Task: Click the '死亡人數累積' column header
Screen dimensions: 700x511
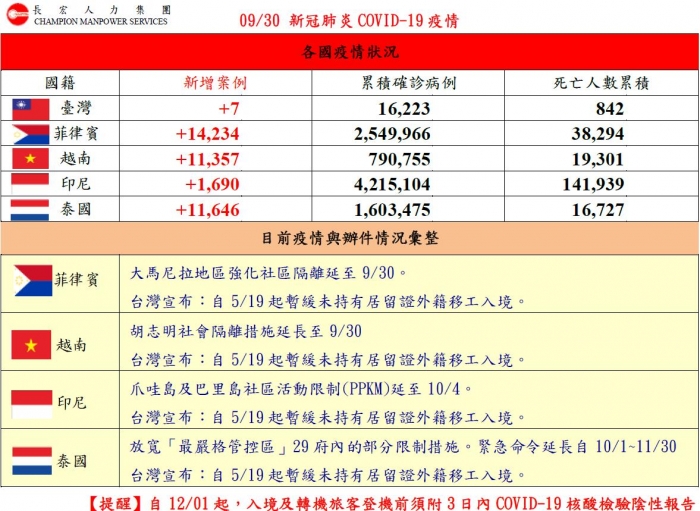Action: (601, 83)
